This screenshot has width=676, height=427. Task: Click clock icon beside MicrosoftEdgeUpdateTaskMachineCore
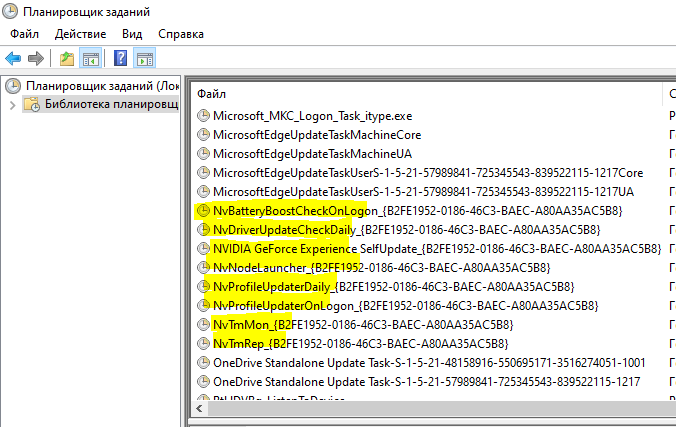(203, 135)
